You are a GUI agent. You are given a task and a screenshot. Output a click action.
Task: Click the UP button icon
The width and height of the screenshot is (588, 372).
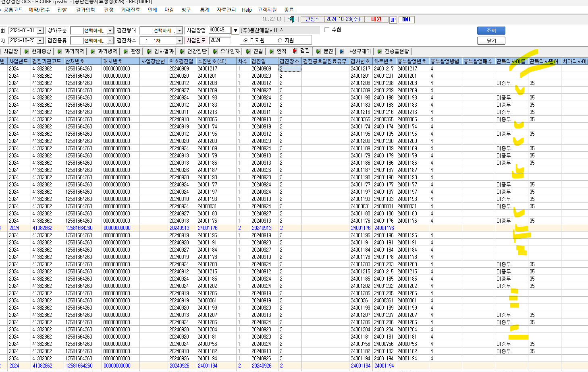point(393,20)
